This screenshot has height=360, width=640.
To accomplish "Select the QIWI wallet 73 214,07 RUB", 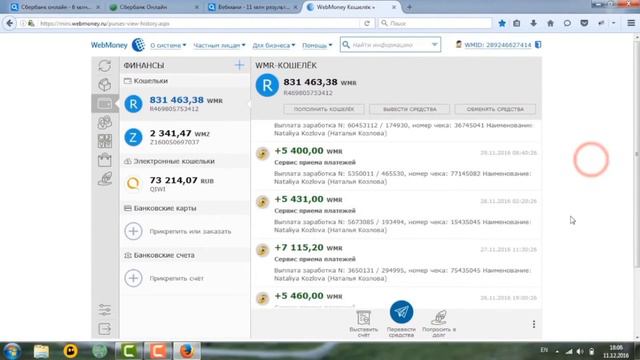I will pyautogui.click(x=184, y=184).
